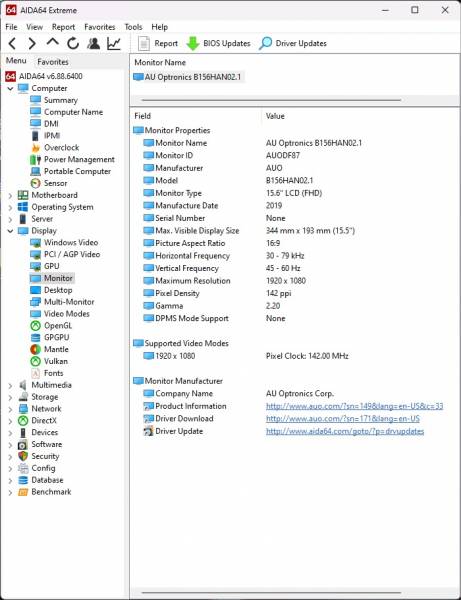The width and height of the screenshot is (461, 600).
Task: Open the Report menu
Action: tap(64, 27)
